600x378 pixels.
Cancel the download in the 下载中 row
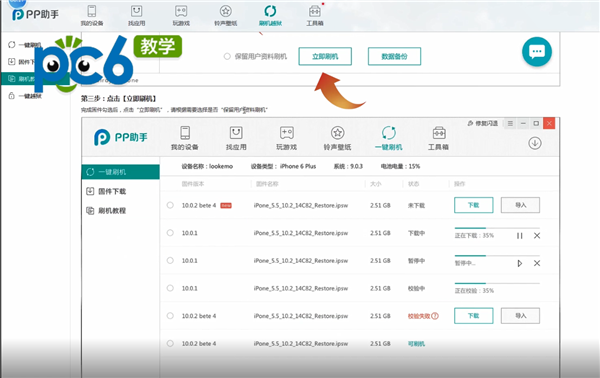click(x=537, y=236)
